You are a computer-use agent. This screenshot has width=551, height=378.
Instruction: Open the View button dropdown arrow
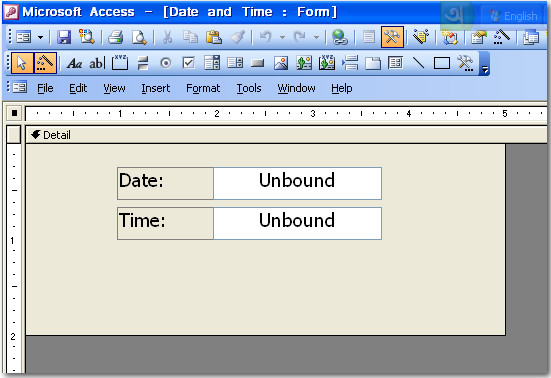tap(40, 37)
